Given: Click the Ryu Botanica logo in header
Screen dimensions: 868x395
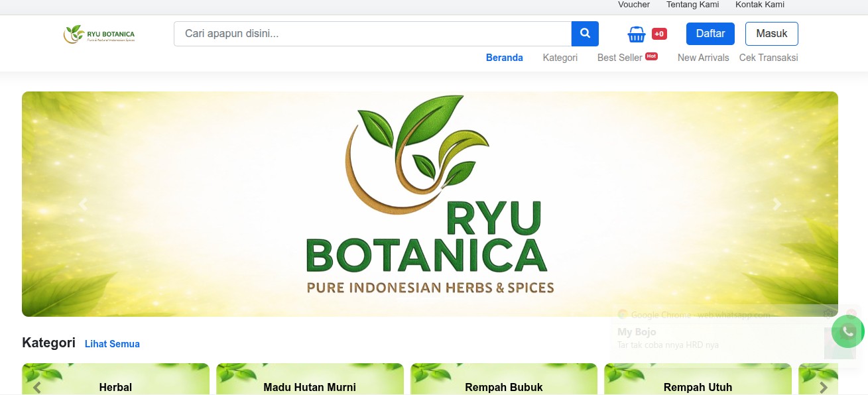Looking at the screenshot, I should click(99, 34).
